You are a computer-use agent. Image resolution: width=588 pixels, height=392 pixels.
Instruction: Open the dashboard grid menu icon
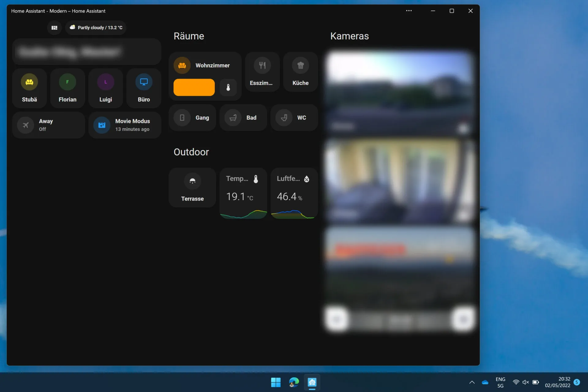click(55, 28)
